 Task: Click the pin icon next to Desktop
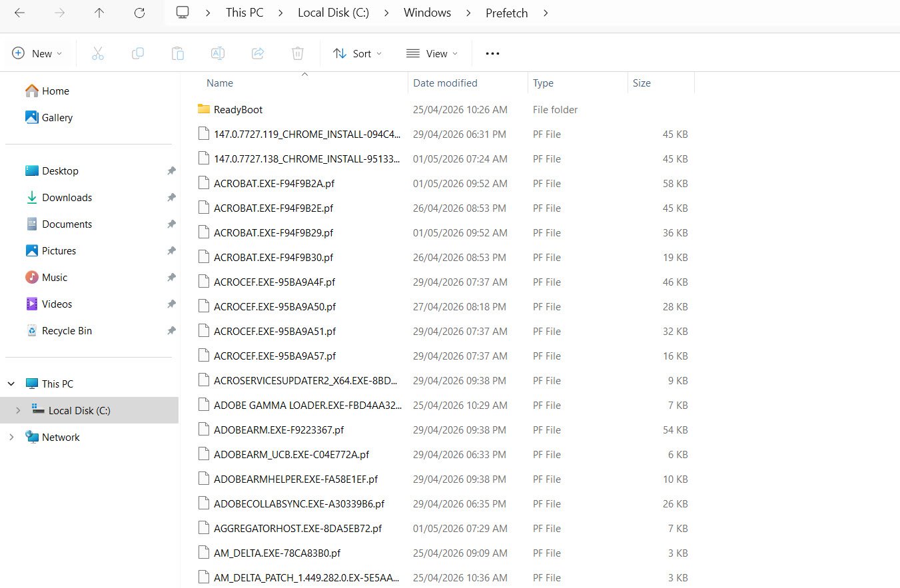[x=171, y=170]
